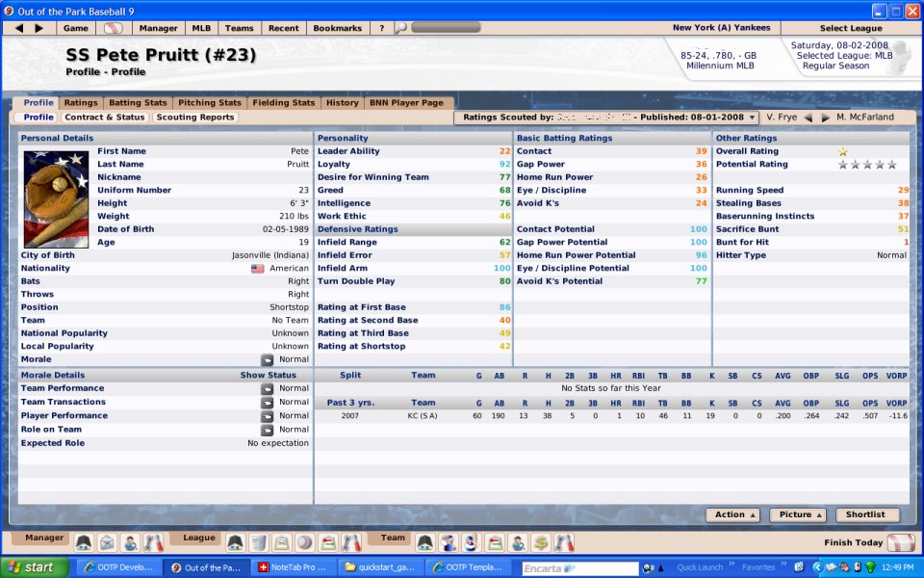Open the Team transactions arrows icon
Screen dimensions: 924x578
[495, 542]
